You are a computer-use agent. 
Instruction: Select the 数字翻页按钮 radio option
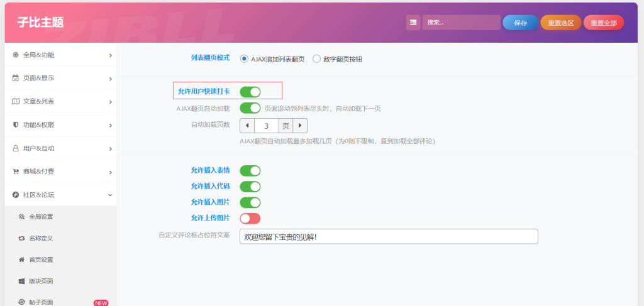316,59
